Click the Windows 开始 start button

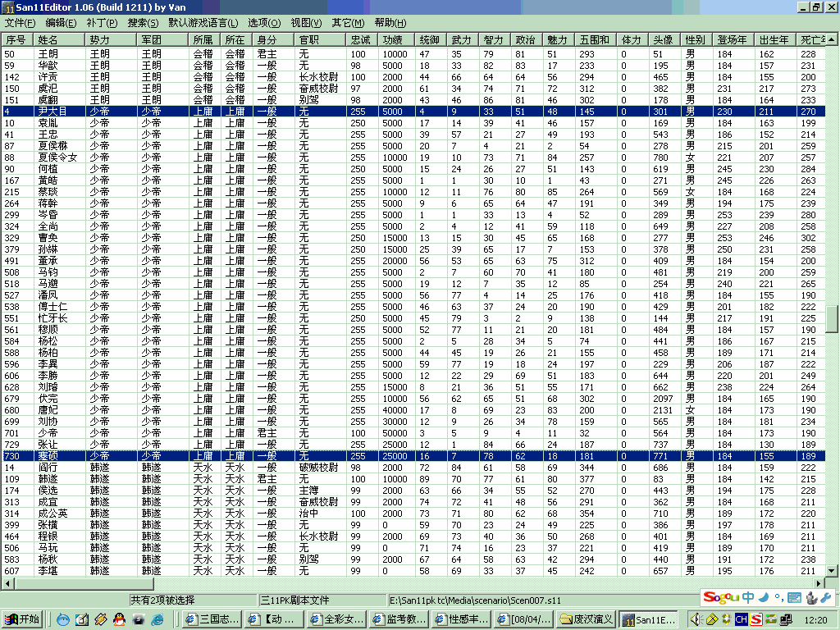tap(22, 619)
